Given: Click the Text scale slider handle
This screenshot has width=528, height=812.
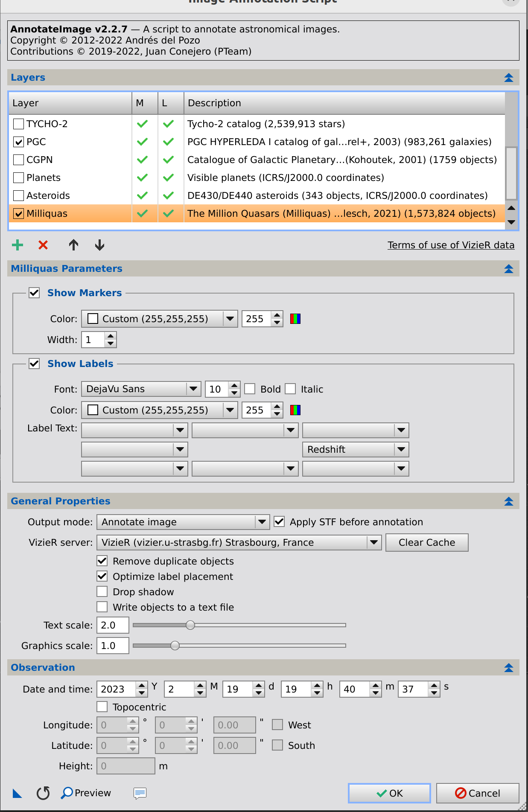Looking at the screenshot, I should 190,625.
